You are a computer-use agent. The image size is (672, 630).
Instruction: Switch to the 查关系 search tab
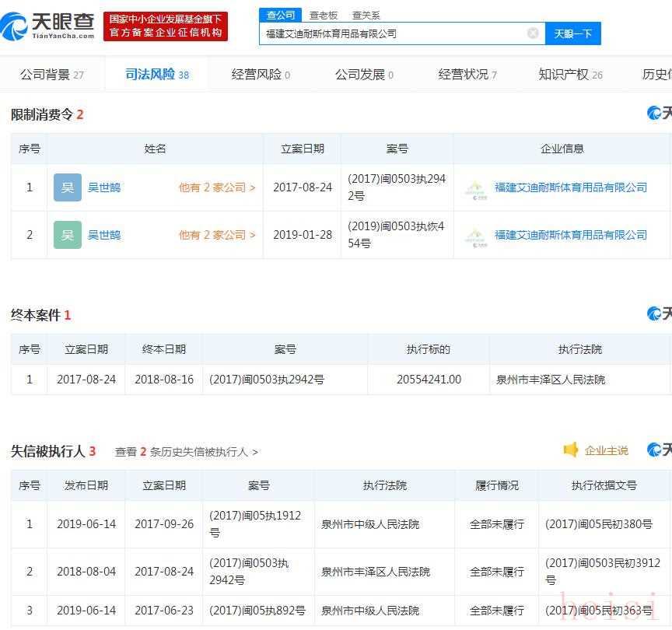366,15
